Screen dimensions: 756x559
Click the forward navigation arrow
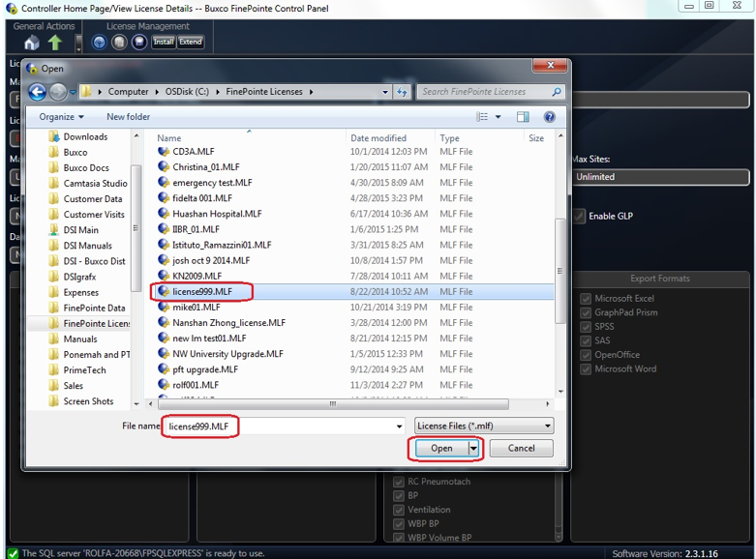(x=58, y=92)
